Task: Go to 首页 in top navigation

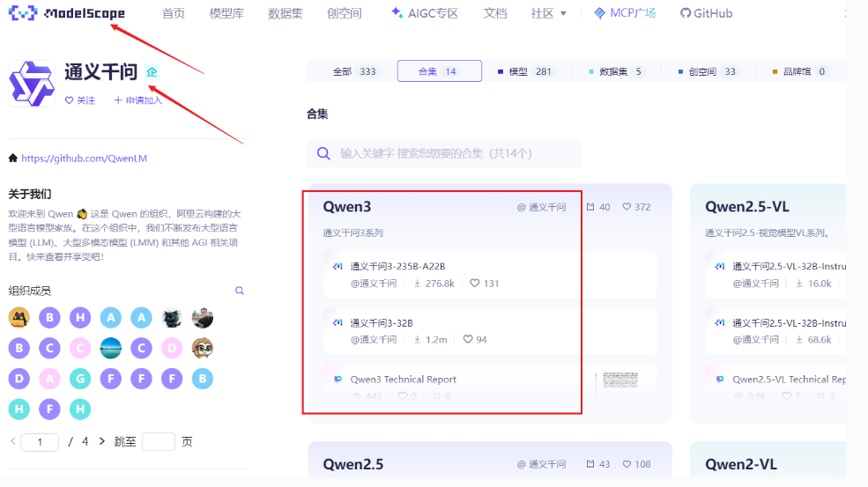Action: coord(174,13)
